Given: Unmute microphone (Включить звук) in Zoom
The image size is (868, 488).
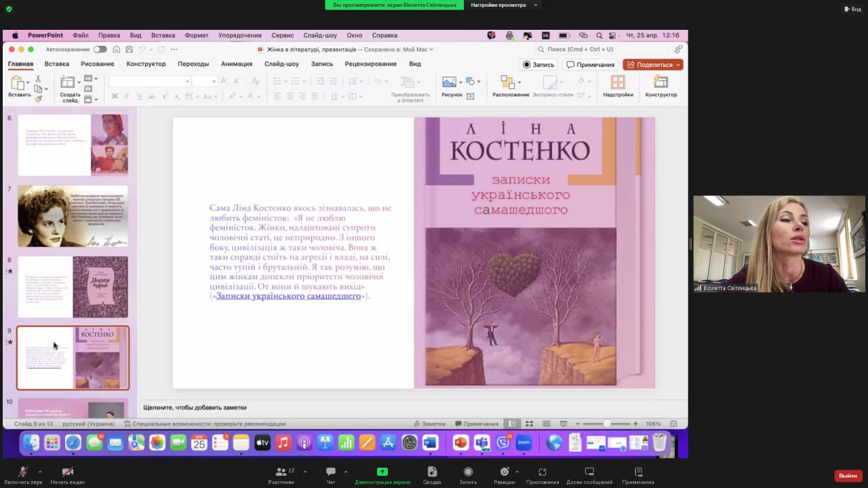Looking at the screenshot, I should tap(22, 472).
